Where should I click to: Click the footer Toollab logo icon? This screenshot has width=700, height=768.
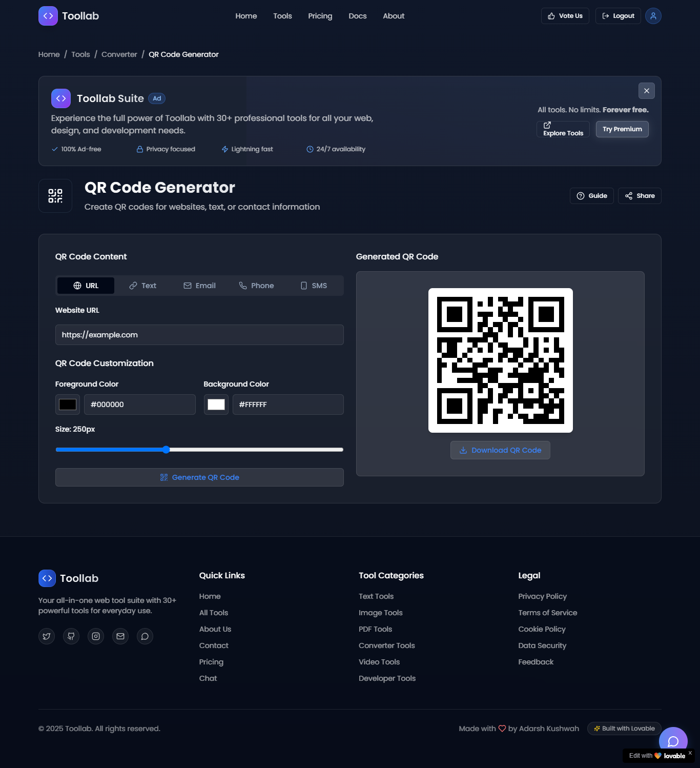pyautogui.click(x=47, y=578)
